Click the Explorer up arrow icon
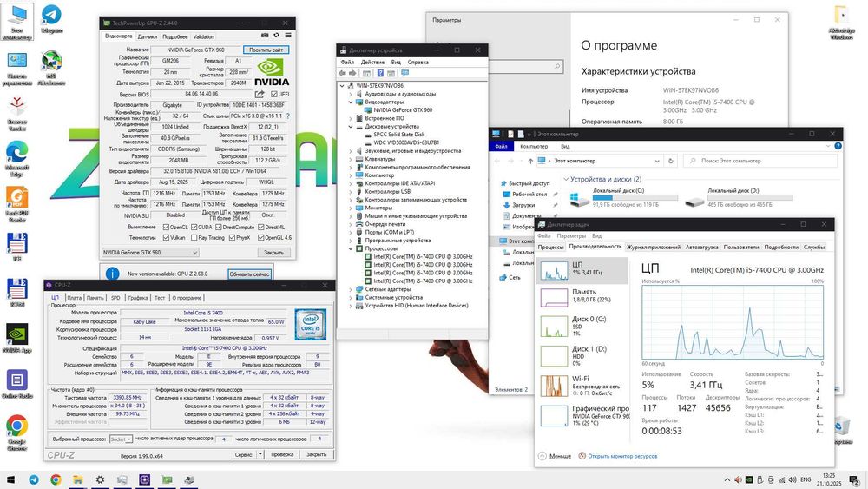868x489 pixels. tap(530, 161)
